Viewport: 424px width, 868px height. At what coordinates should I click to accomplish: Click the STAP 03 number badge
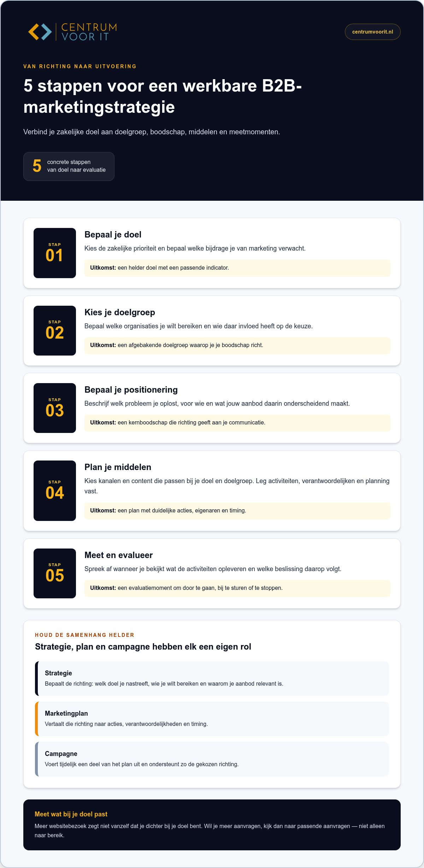click(55, 408)
